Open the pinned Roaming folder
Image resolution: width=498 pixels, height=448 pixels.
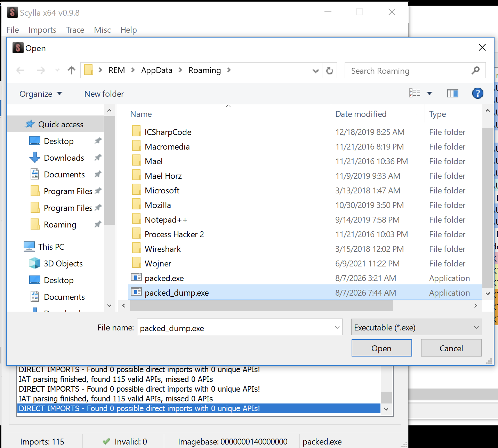60,224
